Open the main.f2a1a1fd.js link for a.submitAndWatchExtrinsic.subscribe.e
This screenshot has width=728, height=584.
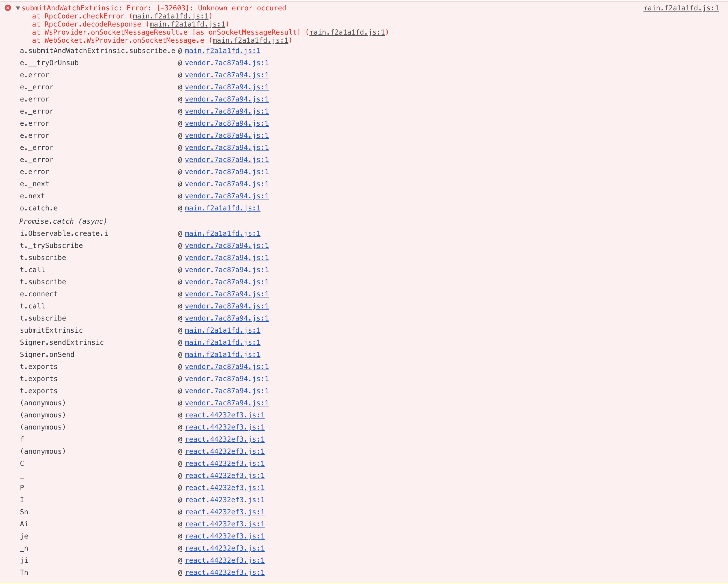pos(222,51)
